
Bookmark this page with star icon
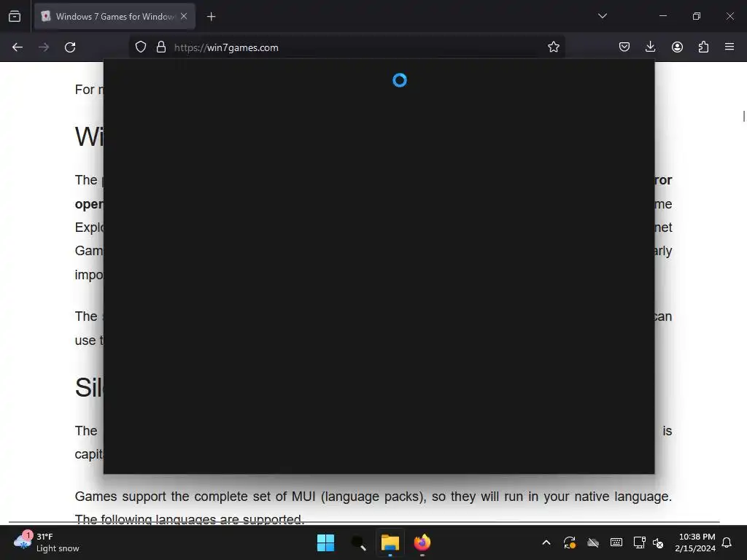click(x=553, y=47)
